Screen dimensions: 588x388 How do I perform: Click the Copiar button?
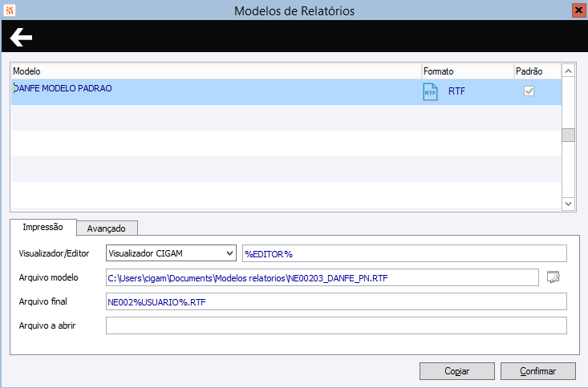(x=456, y=371)
